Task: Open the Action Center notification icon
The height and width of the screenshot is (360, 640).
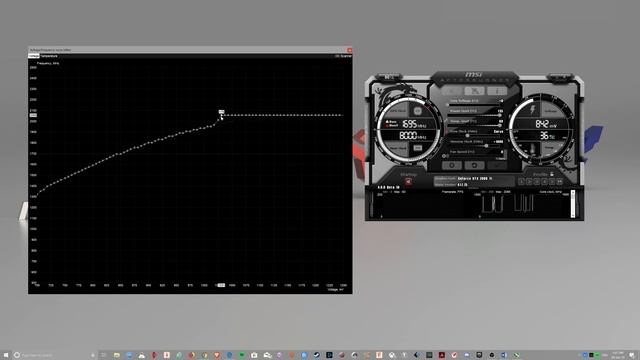Action: tap(631, 355)
